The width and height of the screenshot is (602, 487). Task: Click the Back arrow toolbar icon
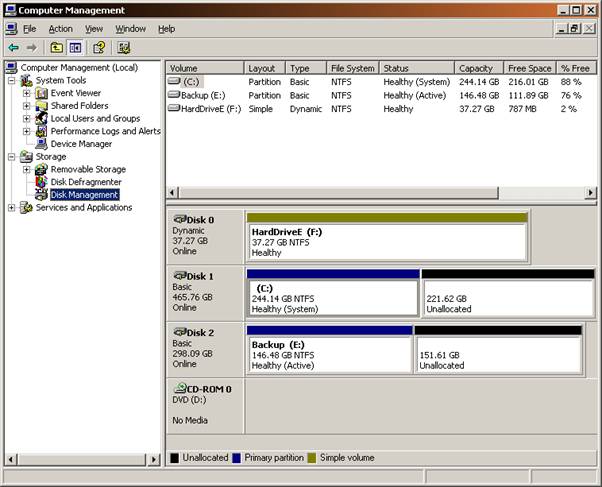point(13,48)
